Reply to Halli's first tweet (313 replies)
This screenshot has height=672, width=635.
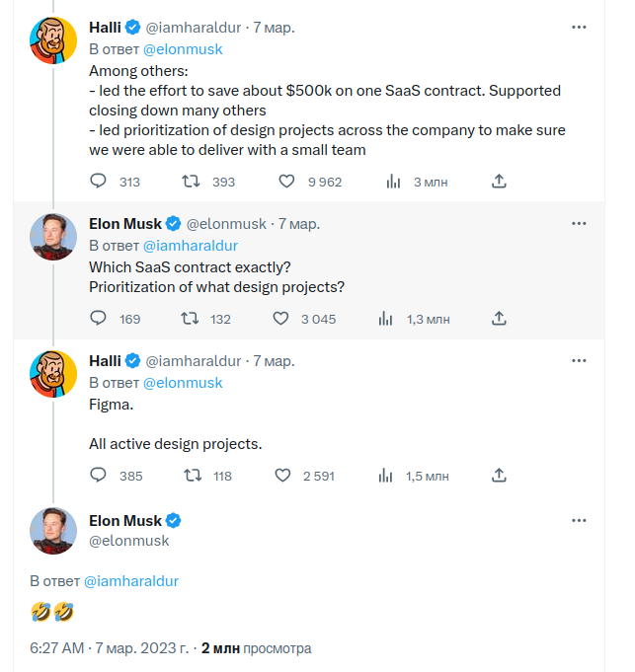pyautogui.click(x=99, y=182)
